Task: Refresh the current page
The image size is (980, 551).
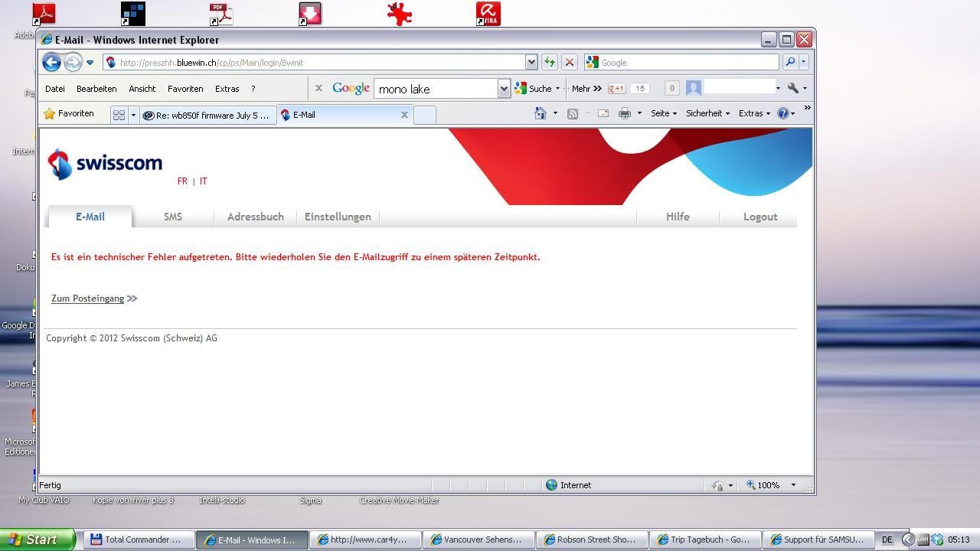Action: 550,62
